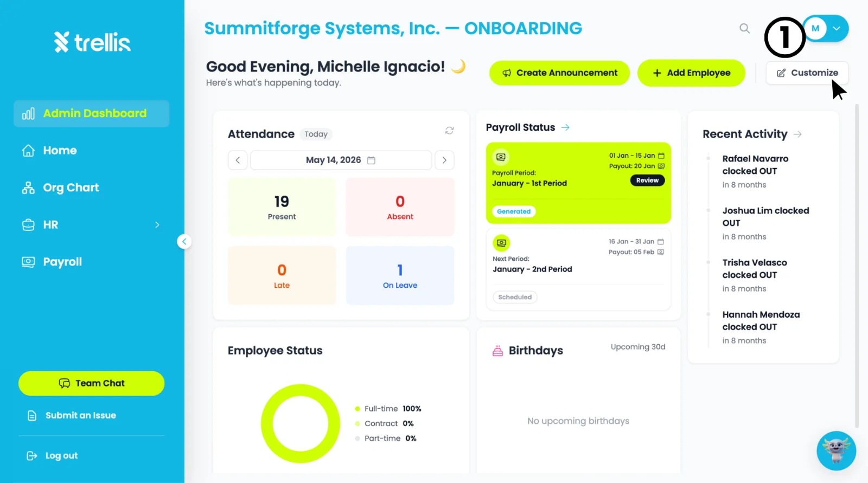Open Recent Activity arrow link
The height and width of the screenshot is (483, 868).
[x=797, y=134]
